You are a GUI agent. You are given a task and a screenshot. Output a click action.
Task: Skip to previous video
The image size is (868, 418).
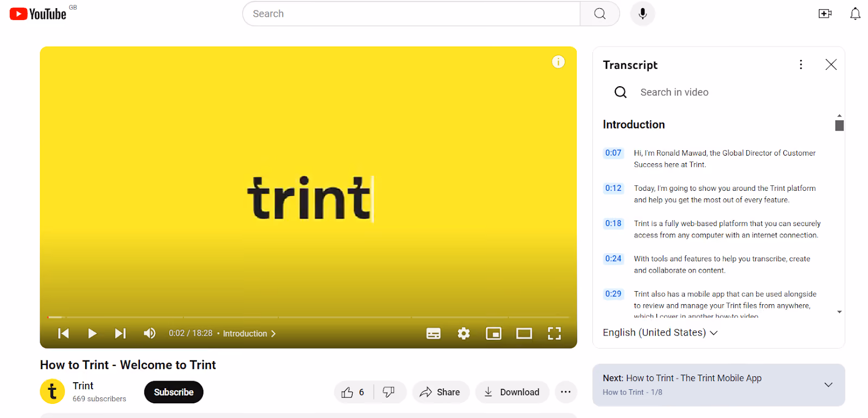[63, 333]
